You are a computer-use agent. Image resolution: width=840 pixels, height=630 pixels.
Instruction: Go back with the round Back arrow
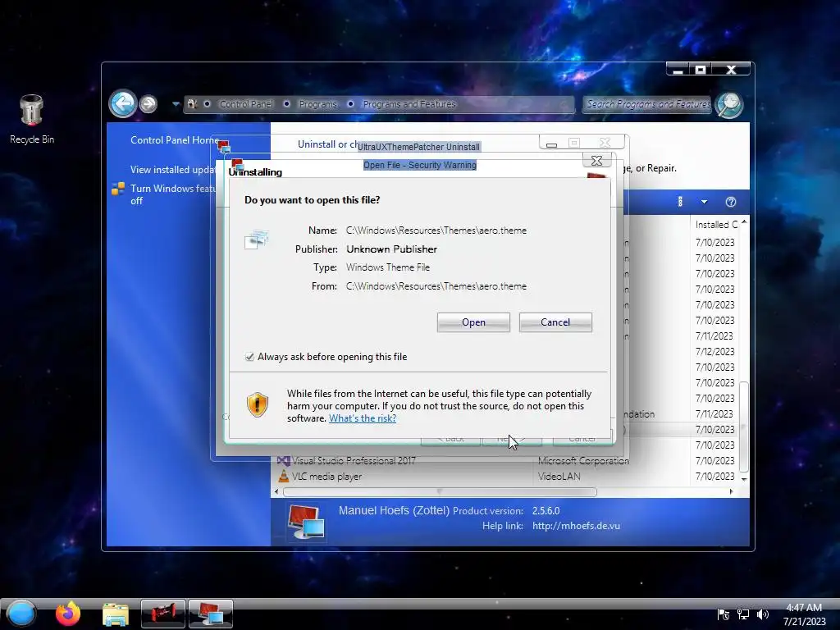pos(123,103)
